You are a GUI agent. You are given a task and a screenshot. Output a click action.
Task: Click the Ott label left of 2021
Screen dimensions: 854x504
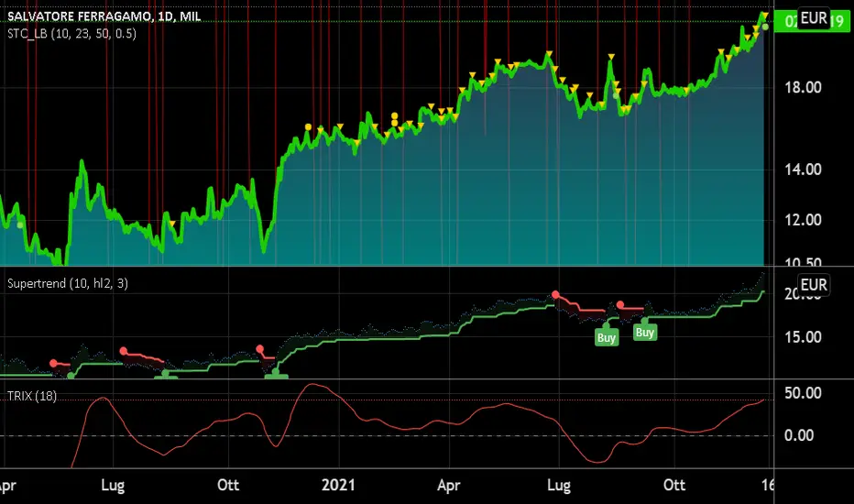pos(228,485)
